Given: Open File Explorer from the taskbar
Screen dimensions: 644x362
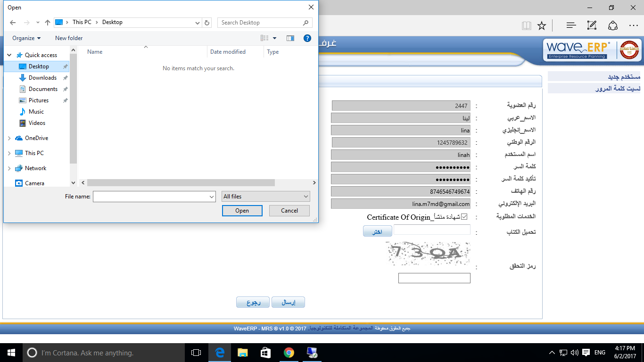Looking at the screenshot, I should tap(242, 353).
